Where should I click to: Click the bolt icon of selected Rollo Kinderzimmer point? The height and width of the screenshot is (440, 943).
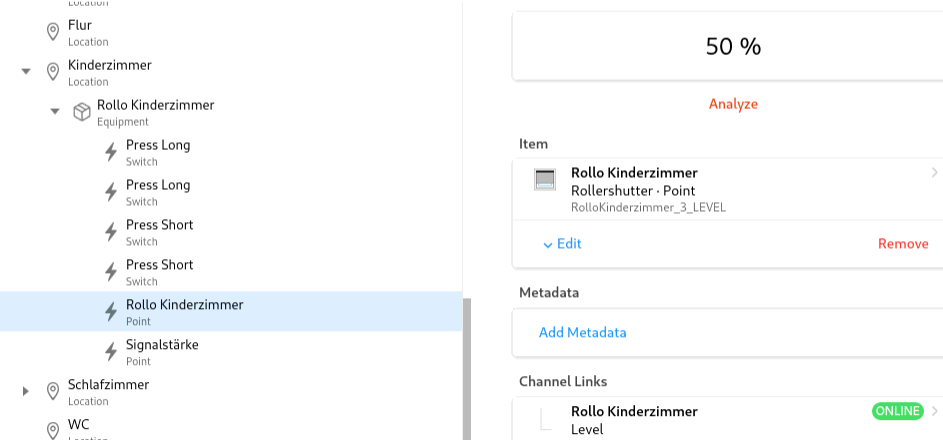coord(111,312)
